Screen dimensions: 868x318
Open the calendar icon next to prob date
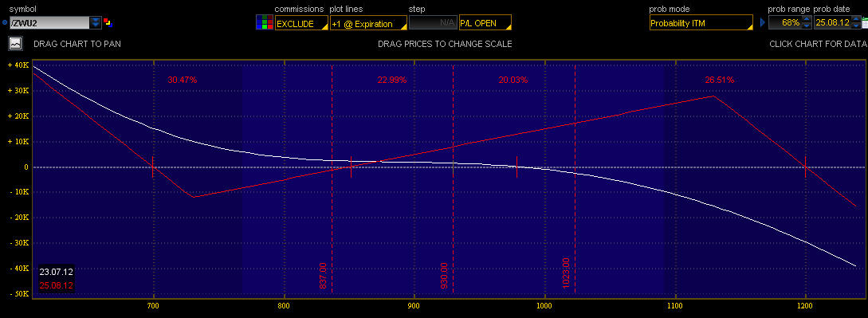(x=865, y=23)
